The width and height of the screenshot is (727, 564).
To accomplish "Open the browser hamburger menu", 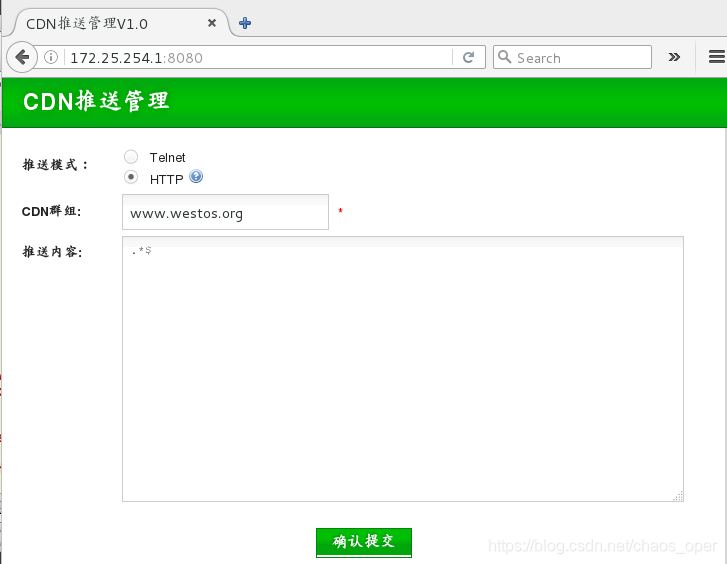I will pyautogui.click(x=717, y=57).
